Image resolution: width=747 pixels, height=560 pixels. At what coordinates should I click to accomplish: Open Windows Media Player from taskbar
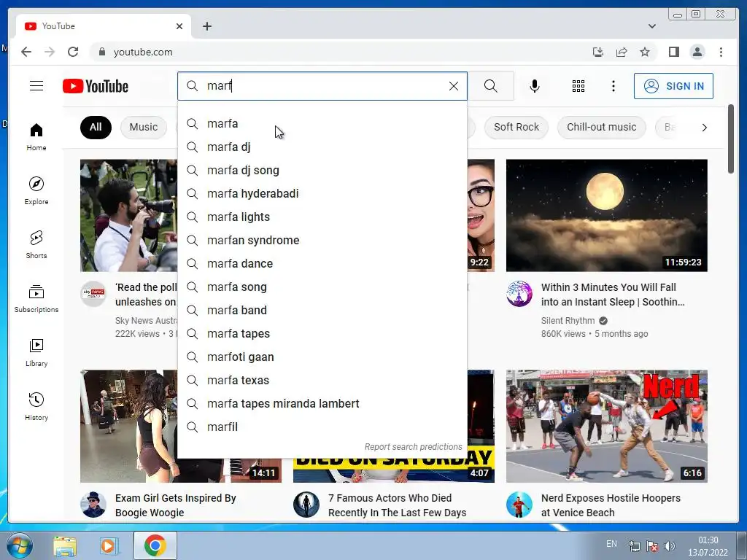(x=109, y=545)
